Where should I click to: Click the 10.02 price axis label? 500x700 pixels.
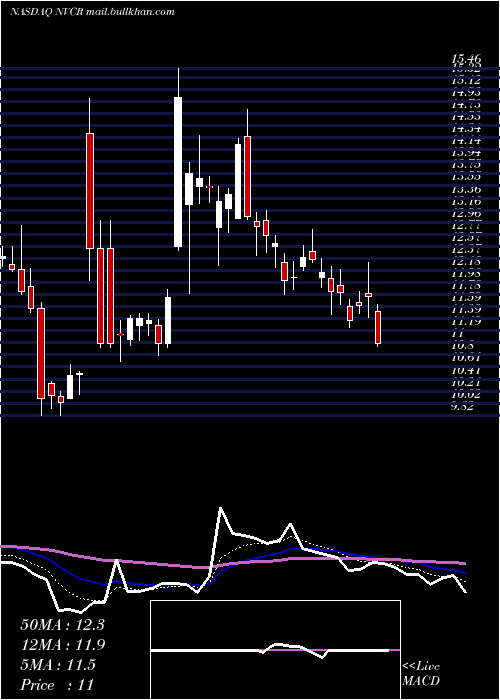click(x=466, y=394)
